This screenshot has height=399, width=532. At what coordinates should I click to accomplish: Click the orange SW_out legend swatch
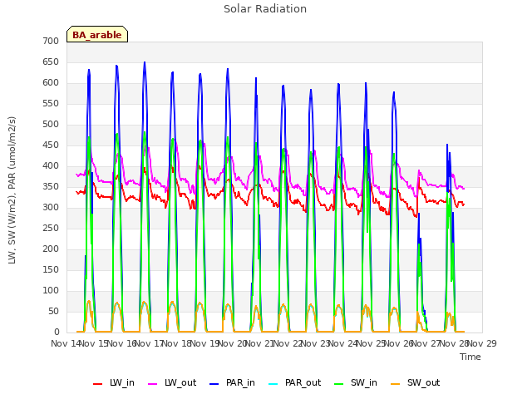pos(396,384)
